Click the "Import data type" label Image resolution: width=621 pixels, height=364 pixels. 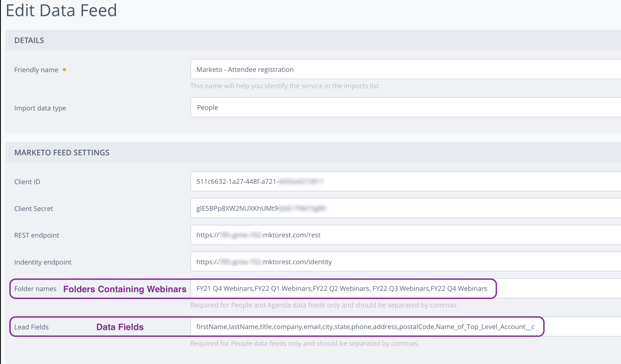pyautogui.click(x=40, y=108)
